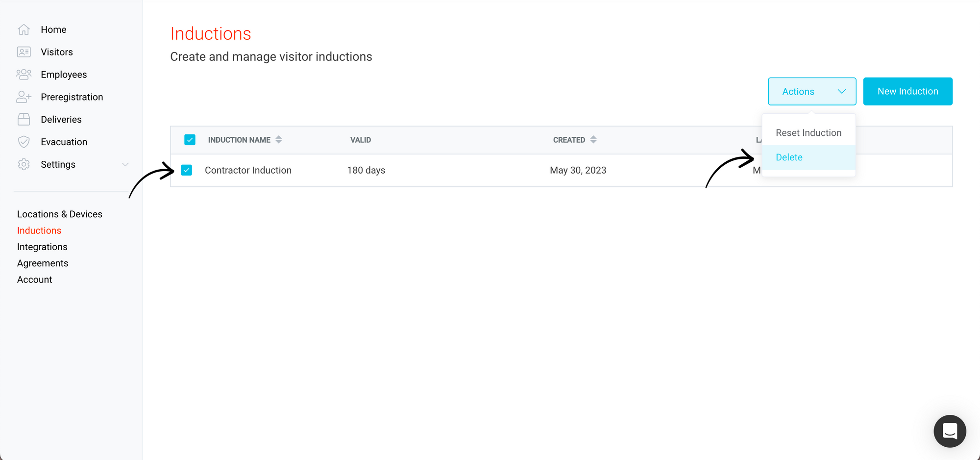Sort the table by Created date
This screenshot has height=460, width=980.
coord(593,139)
